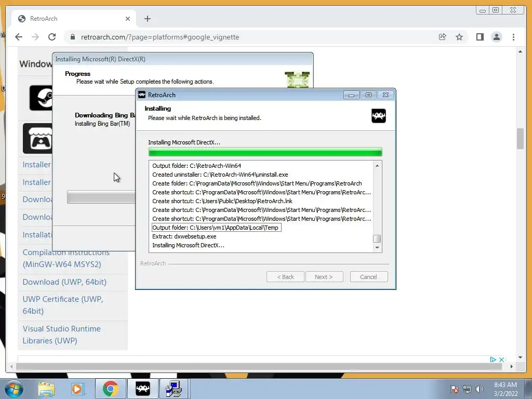
Task: Close the advertisement with the X icon
Action: pos(501,360)
